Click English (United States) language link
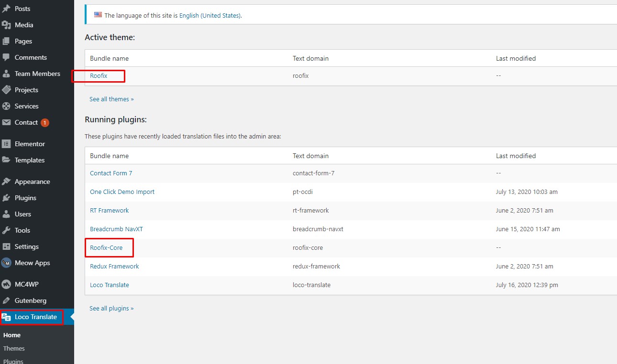Screen dimensions: 617x364 pos(210,15)
